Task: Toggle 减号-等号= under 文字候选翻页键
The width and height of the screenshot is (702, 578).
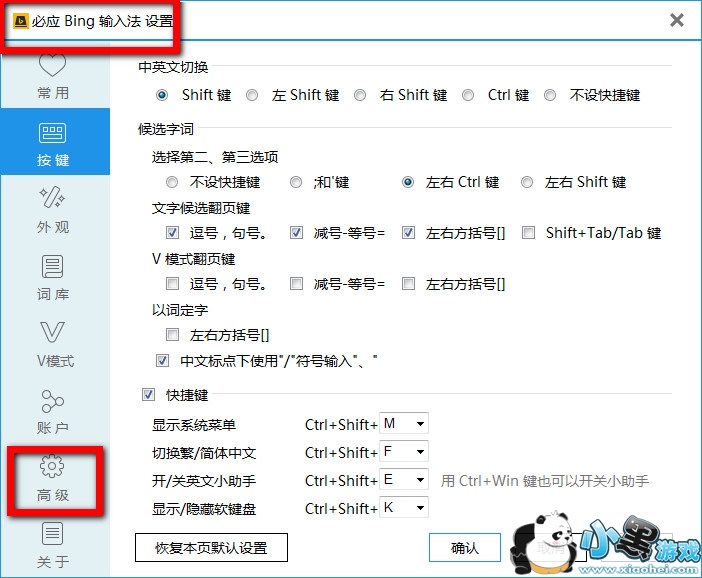Action: click(x=296, y=233)
